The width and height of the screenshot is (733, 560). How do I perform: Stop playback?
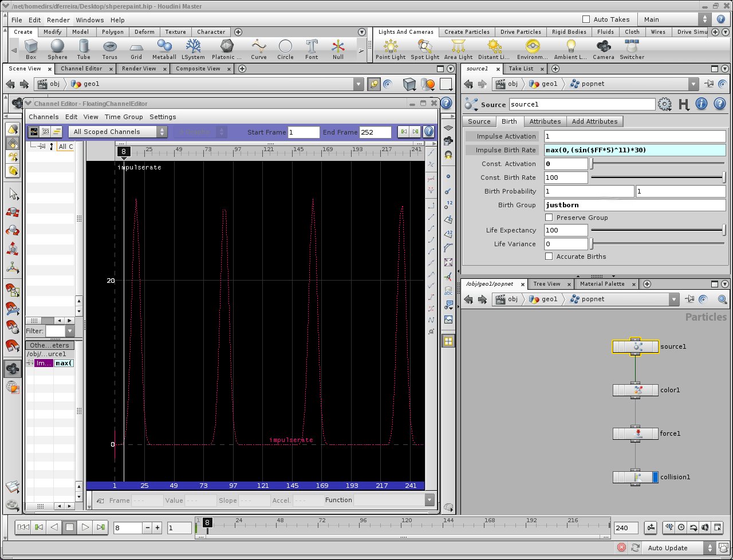pyautogui.click(x=69, y=527)
